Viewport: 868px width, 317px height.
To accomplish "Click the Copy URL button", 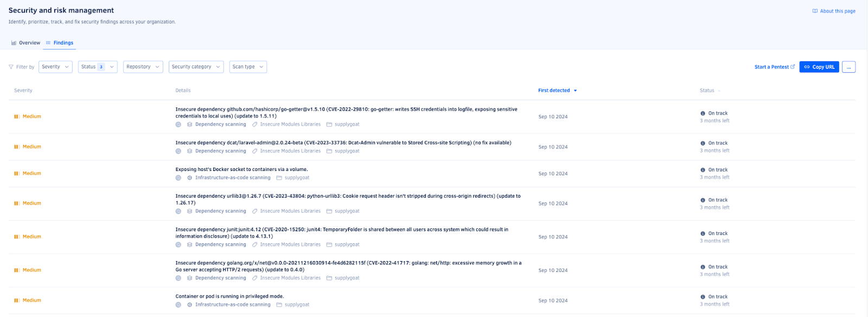I will pos(819,67).
